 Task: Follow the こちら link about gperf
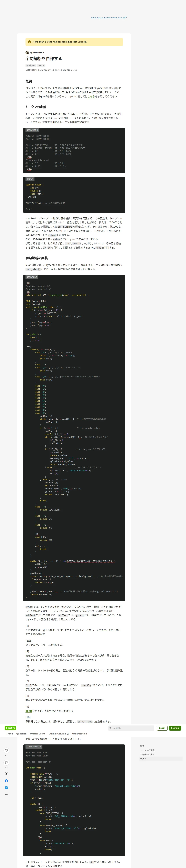(x=91, y=96)
